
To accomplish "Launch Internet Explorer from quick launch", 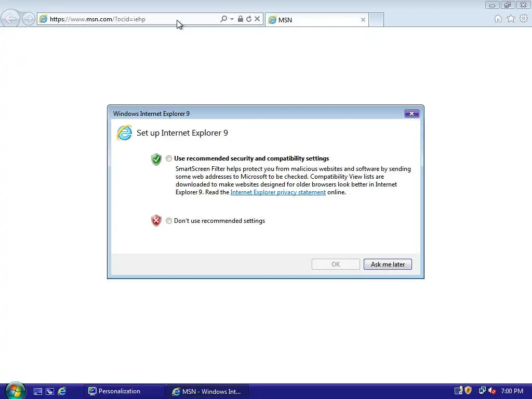I will point(62,391).
